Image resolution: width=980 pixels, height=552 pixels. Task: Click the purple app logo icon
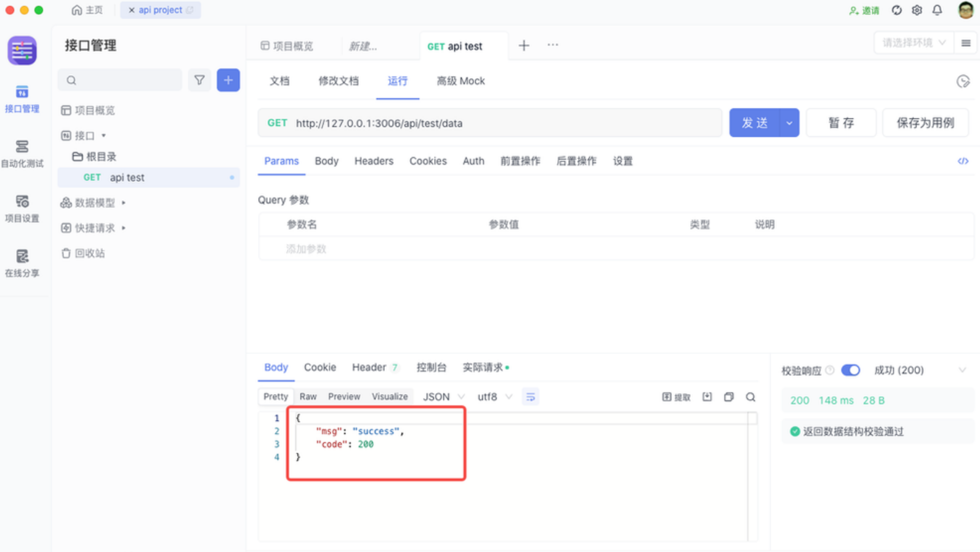click(x=22, y=51)
